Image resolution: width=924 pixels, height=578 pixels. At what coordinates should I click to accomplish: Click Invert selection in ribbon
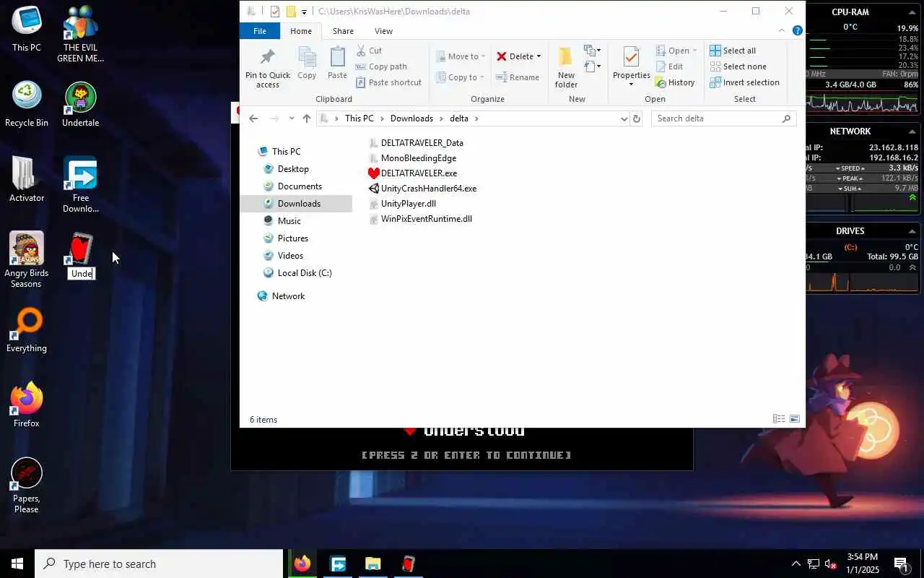tap(744, 82)
